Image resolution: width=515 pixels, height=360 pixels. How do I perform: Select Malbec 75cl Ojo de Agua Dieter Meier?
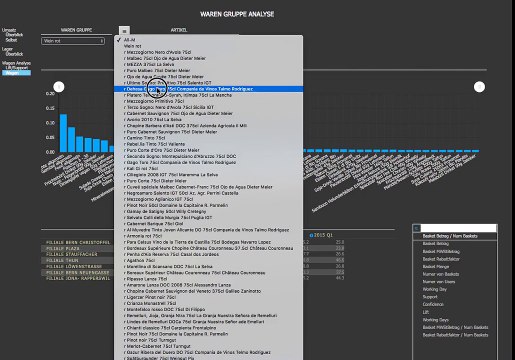208,58
